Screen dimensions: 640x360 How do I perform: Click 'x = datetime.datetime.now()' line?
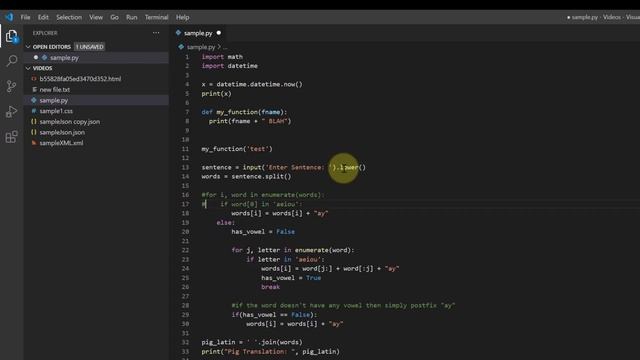click(252, 84)
